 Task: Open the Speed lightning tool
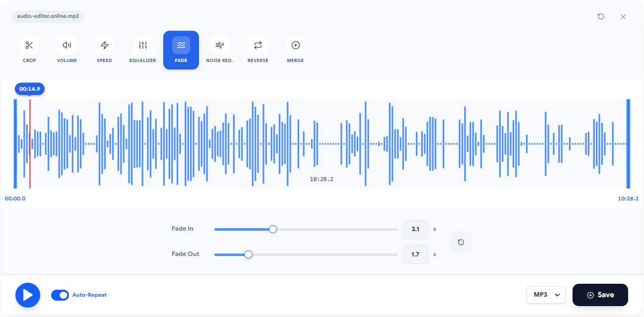point(105,50)
